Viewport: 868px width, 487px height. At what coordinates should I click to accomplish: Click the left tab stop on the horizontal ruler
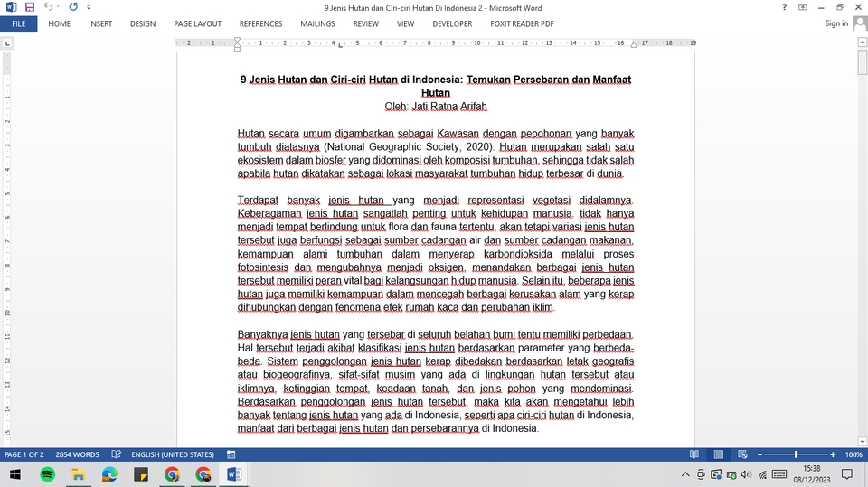click(x=341, y=45)
